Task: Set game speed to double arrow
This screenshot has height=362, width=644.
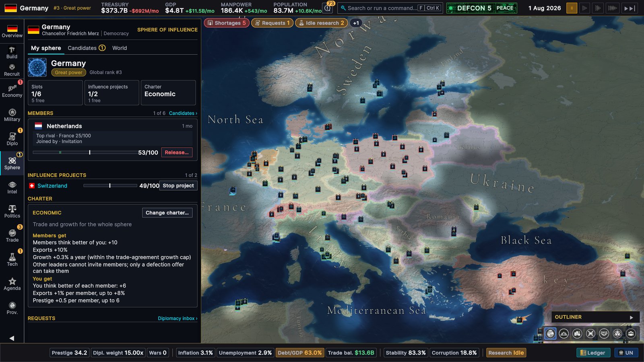Action: [x=598, y=8]
